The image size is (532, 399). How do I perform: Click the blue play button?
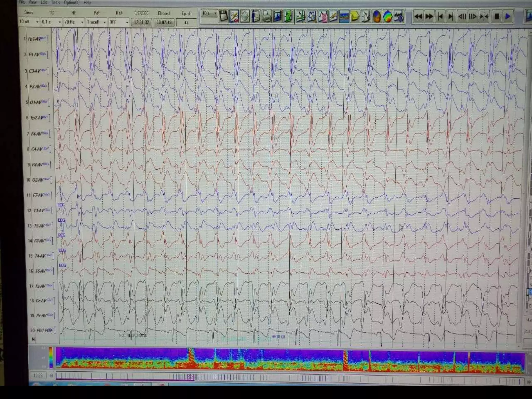pyautogui.click(x=508, y=16)
